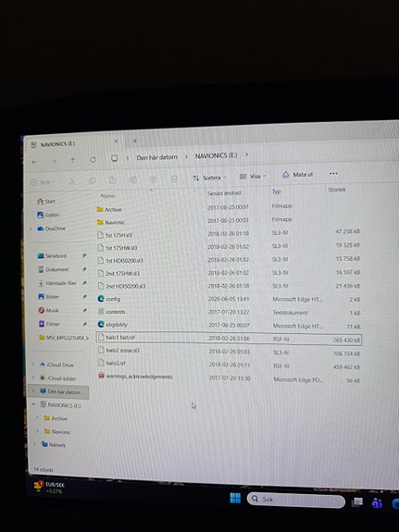Open the Windows Start button in taskbar
Image resolution: width=399 pixels, height=532 pixels.
[235, 498]
